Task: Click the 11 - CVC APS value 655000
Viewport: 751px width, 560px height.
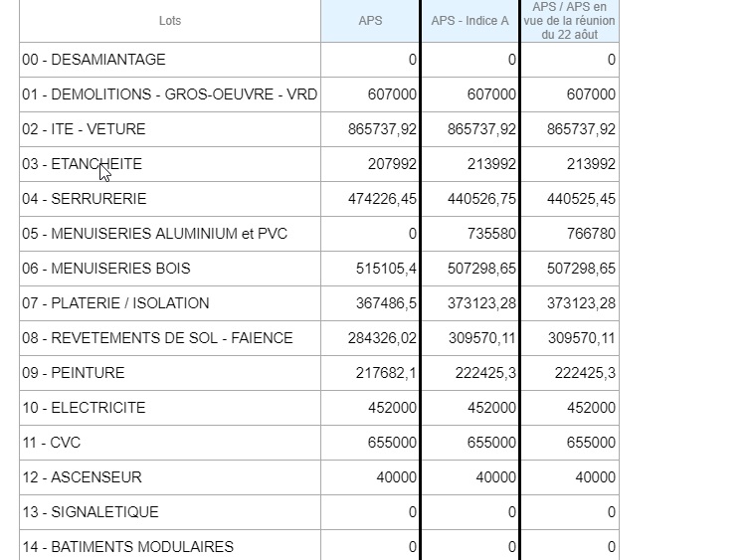Action: [392, 443]
